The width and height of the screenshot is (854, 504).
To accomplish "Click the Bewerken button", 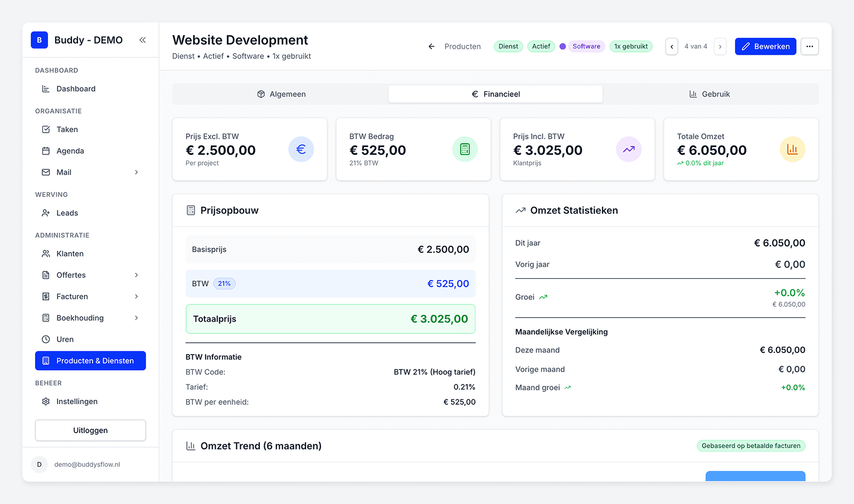I will (765, 46).
